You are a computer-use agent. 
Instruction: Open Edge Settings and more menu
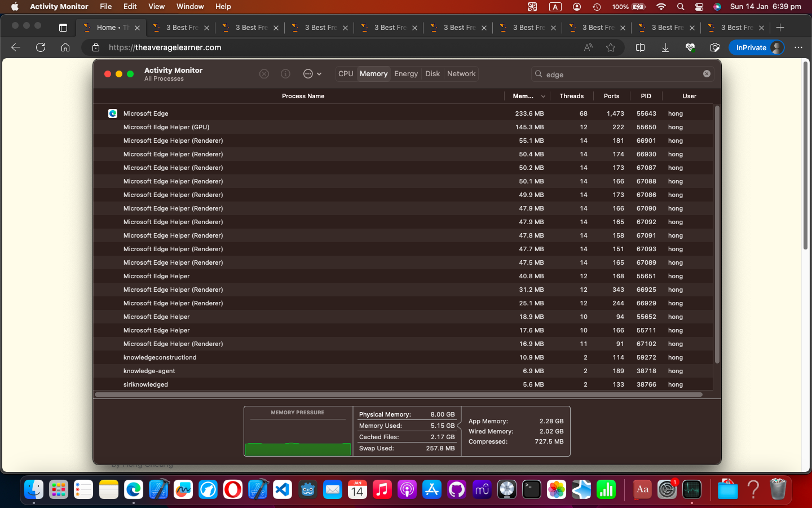(x=798, y=47)
